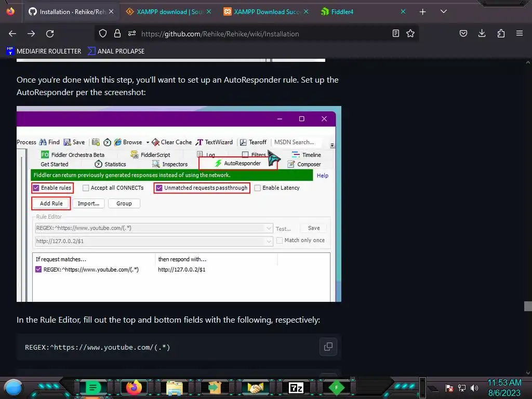Close the XAMPP download tab

click(x=209, y=11)
